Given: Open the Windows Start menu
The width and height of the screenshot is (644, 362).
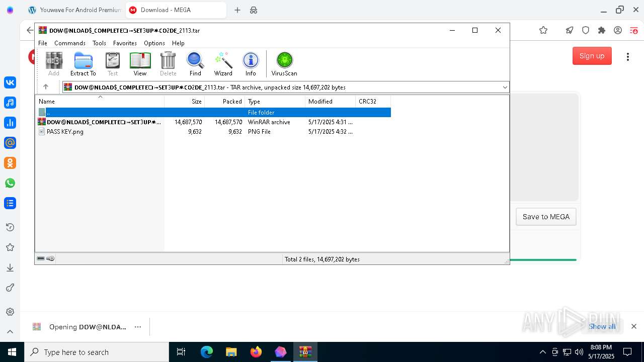Looking at the screenshot, I should coord(12,352).
